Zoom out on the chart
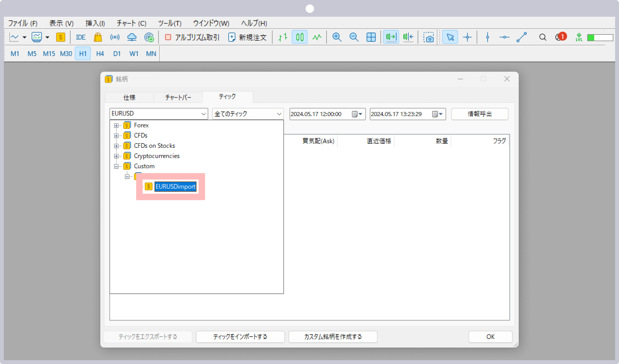 (x=354, y=37)
